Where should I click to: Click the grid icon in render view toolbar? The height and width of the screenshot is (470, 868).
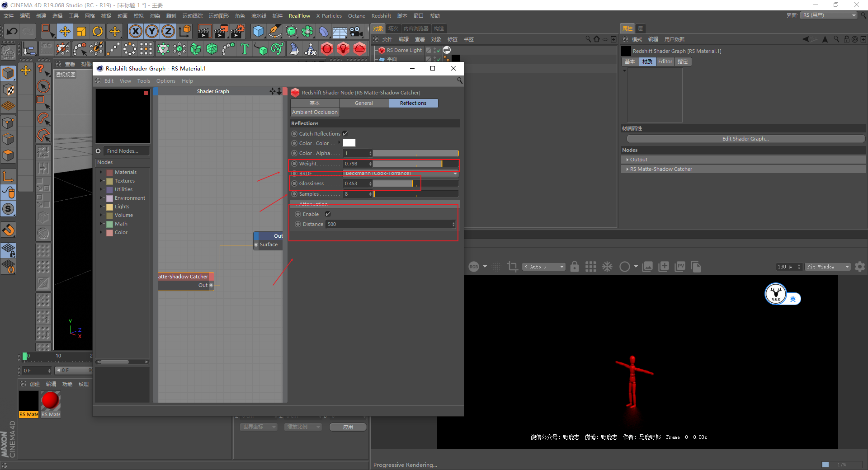[590, 267]
